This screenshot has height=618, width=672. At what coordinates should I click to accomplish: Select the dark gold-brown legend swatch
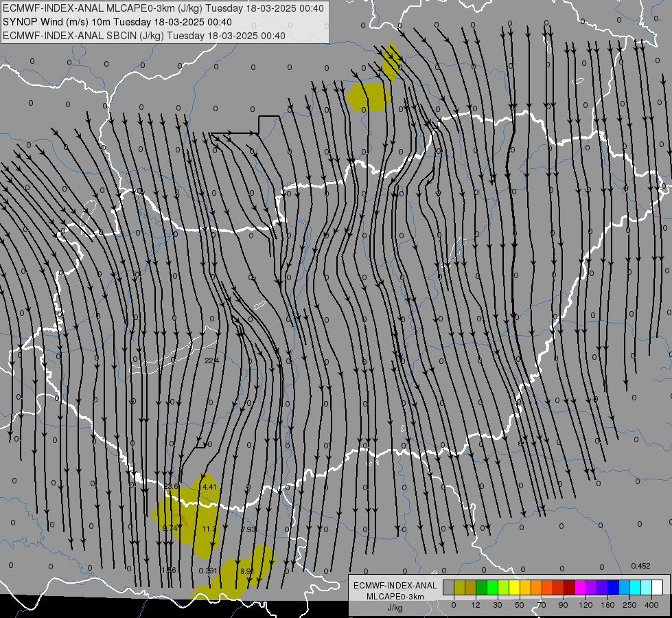pos(471,587)
